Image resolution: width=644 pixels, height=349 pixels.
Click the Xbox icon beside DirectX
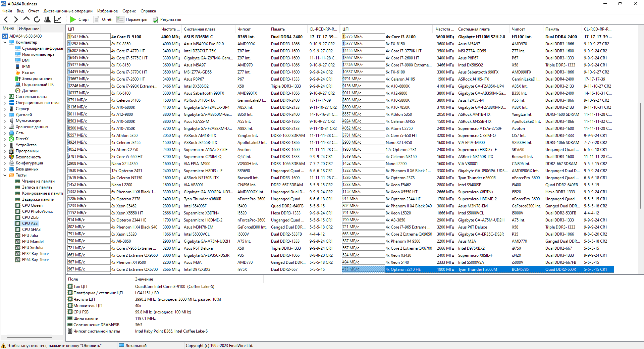click(x=11, y=139)
